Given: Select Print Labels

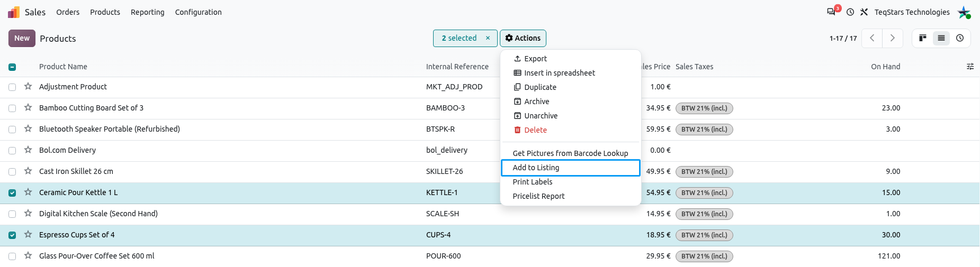Looking at the screenshot, I should pyautogui.click(x=571, y=182).
